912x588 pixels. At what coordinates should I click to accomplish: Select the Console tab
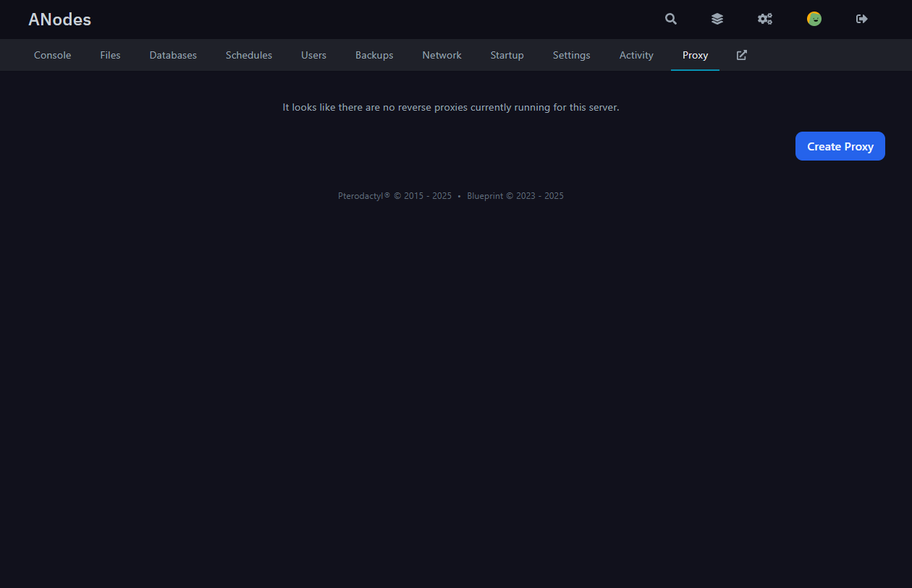pyautogui.click(x=52, y=54)
